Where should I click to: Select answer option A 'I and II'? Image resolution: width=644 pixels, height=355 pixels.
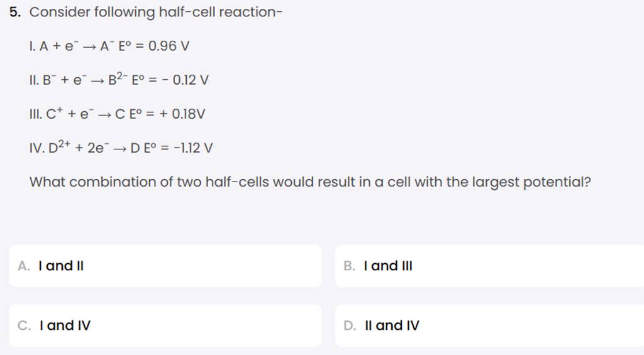point(165,266)
